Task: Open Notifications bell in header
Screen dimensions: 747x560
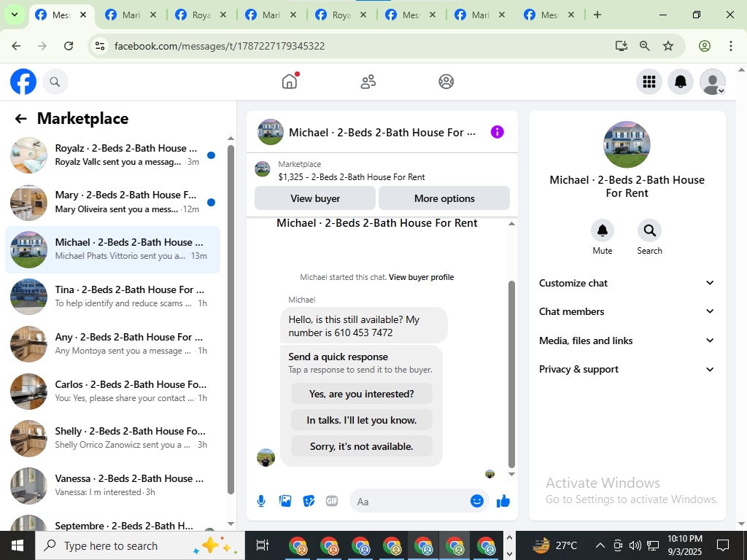Action: [x=681, y=82]
